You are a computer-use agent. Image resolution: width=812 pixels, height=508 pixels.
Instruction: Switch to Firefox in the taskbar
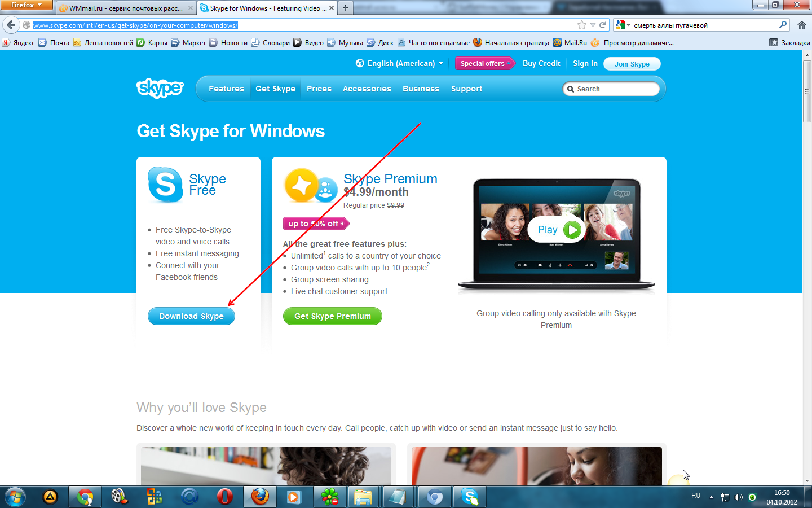(x=260, y=497)
